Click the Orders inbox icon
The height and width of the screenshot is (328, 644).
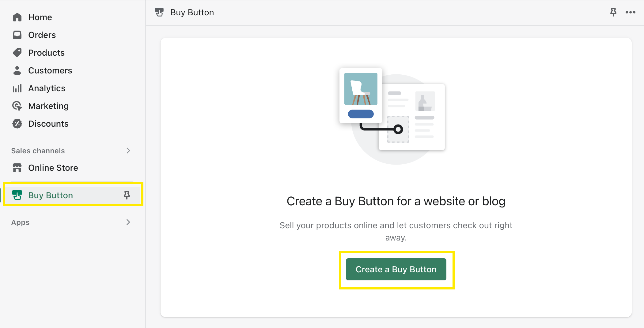click(x=17, y=35)
